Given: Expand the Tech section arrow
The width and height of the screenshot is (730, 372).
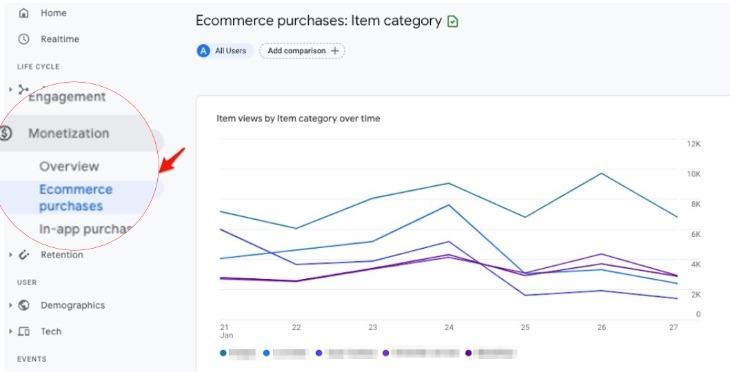Looking at the screenshot, I should click(11, 331).
